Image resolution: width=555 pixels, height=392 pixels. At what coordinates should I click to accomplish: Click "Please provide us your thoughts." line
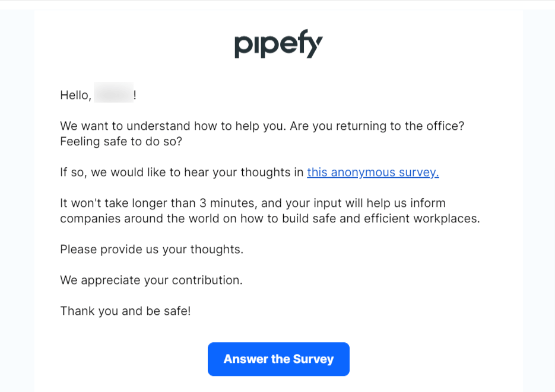tap(151, 250)
